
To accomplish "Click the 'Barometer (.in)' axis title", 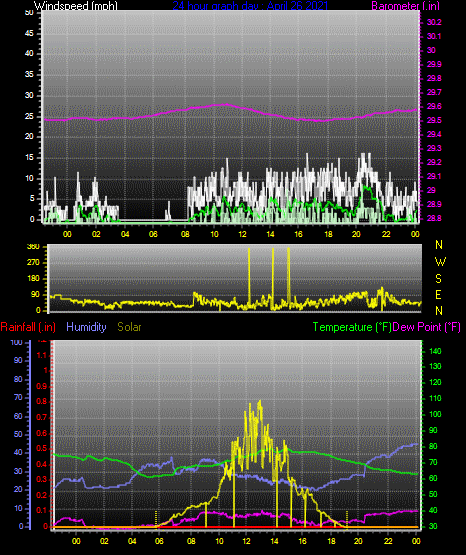I will click(x=406, y=5).
